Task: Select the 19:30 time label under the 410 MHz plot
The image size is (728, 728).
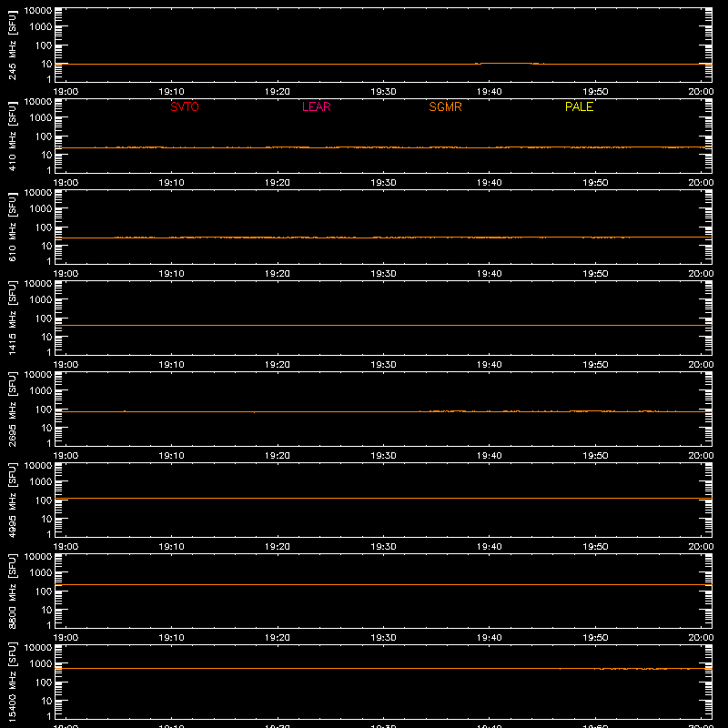Action: pyautogui.click(x=383, y=183)
